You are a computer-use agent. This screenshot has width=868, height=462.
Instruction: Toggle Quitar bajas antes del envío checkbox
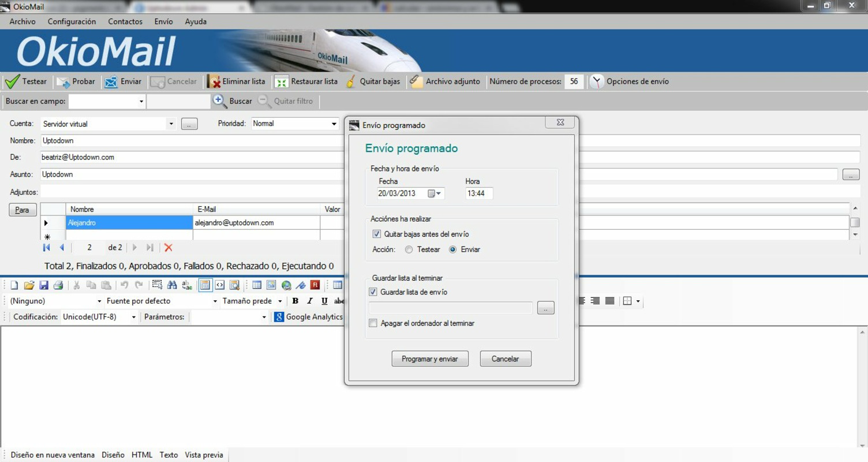pos(377,234)
